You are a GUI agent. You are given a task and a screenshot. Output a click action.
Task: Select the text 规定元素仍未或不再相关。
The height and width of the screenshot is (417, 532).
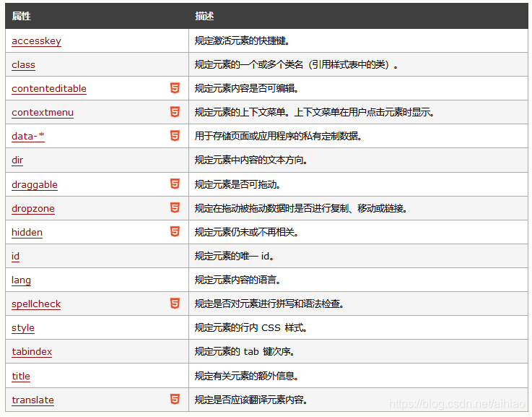coord(247,232)
